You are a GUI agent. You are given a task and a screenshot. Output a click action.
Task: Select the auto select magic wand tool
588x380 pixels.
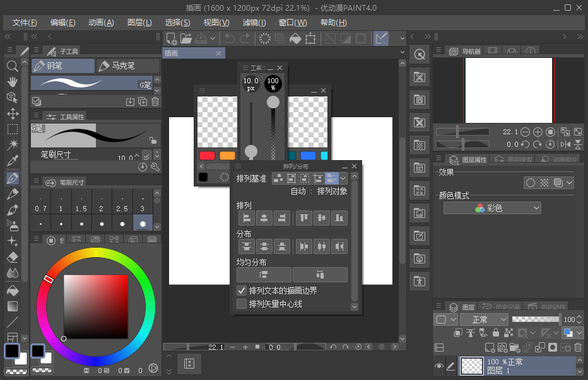click(12, 145)
